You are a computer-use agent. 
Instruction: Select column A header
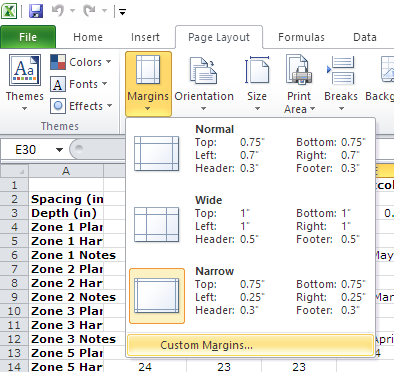tap(66, 171)
